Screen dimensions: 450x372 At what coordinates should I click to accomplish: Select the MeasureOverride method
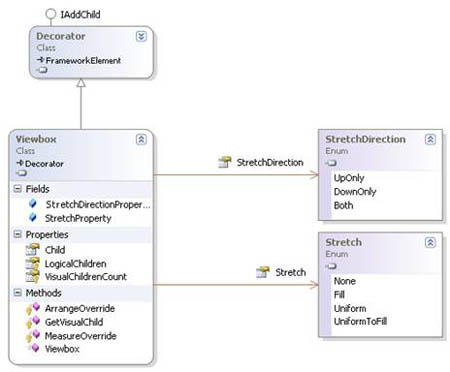click(x=81, y=336)
